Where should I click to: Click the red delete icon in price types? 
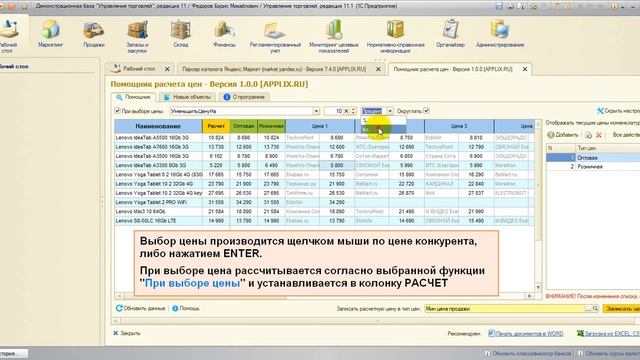(598, 135)
